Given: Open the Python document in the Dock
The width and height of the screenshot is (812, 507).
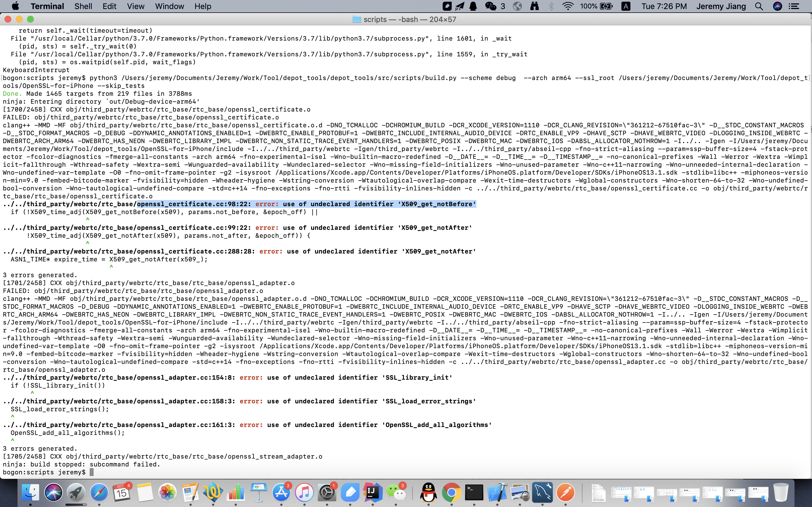Looking at the screenshot, I should tap(599, 493).
